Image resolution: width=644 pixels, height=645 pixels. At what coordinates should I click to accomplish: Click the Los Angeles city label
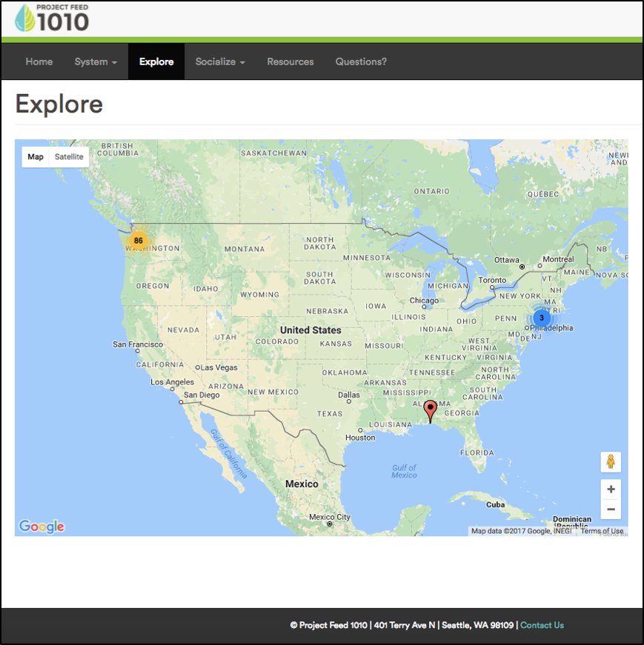[172, 382]
